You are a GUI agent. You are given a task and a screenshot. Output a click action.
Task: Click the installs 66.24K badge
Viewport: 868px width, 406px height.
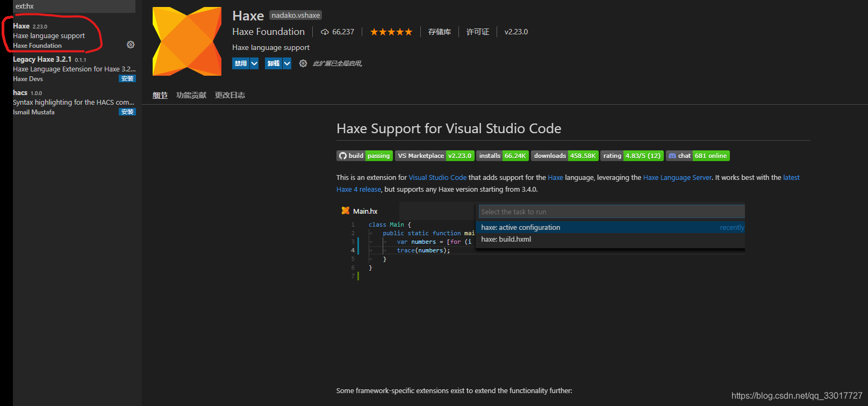click(503, 156)
